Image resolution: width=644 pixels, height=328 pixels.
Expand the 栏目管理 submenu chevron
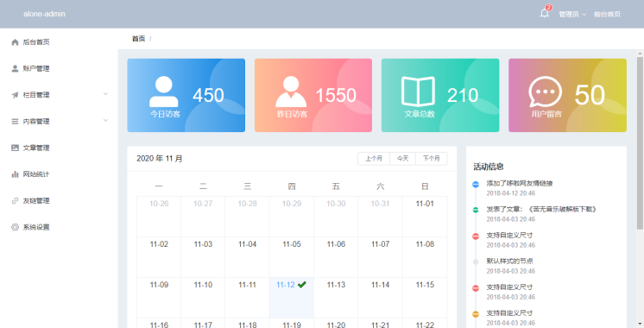pyautogui.click(x=105, y=94)
